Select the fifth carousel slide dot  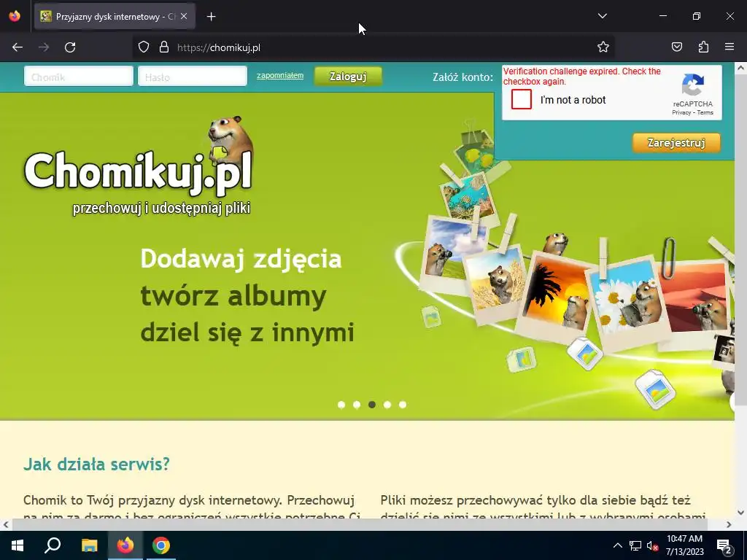[x=403, y=405]
